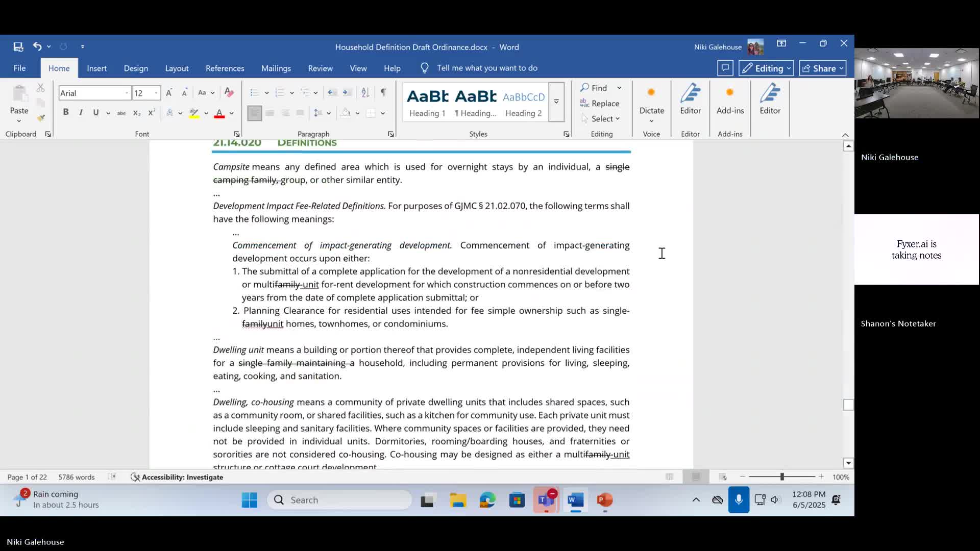Switch to the References ribbon tab

pos(225,68)
